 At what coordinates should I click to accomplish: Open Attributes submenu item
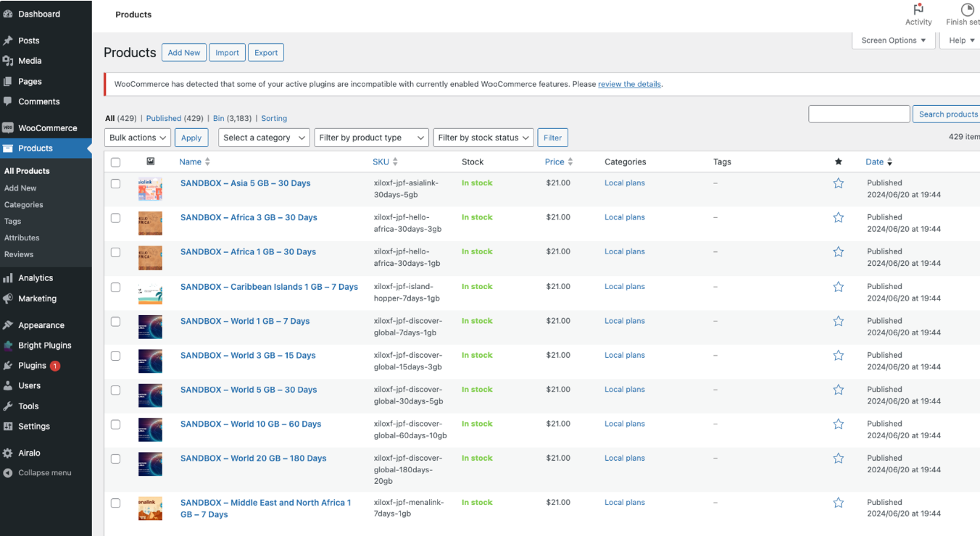tap(22, 238)
